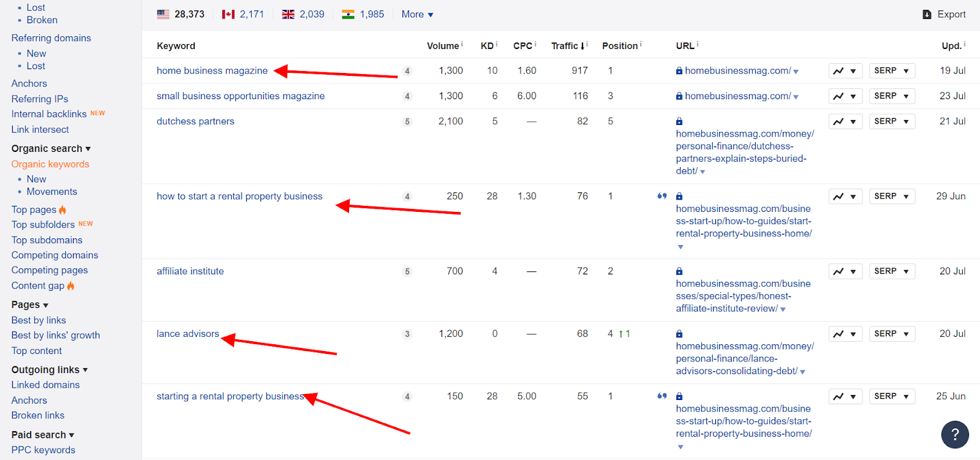
Task: Open Best by links' growth report
Action: click(56, 335)
